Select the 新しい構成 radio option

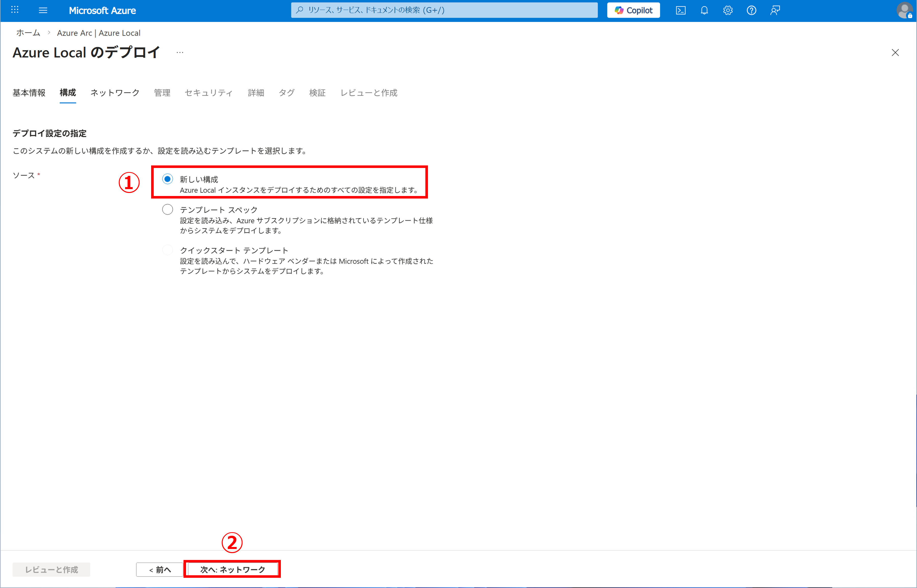(168, 179)
